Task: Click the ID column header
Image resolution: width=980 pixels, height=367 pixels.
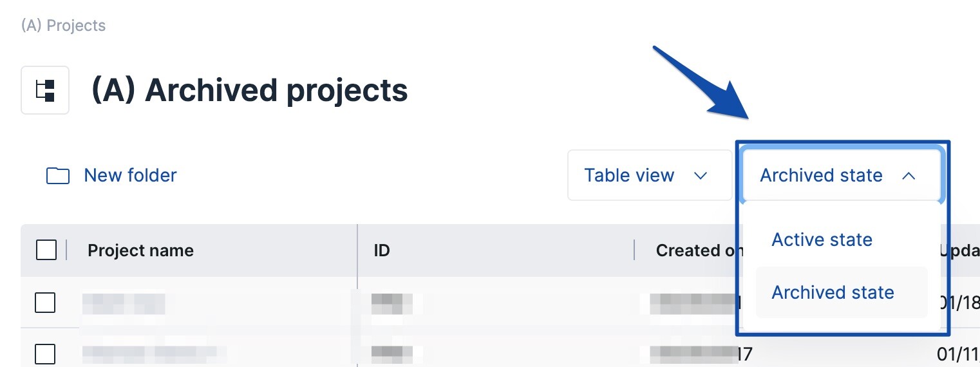Action: tap(382, 250)
